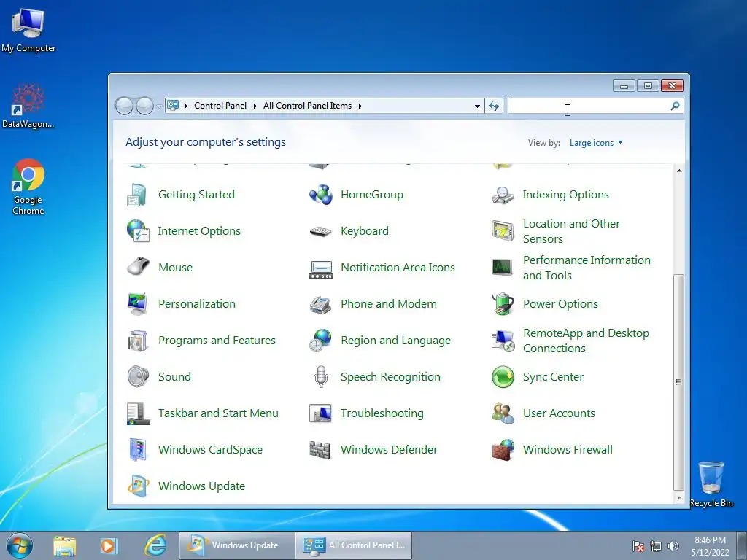This screenshot has width=747, height=560.
Task: Open Performance Information and Tools icon
Action: click(x=502, y=267)
